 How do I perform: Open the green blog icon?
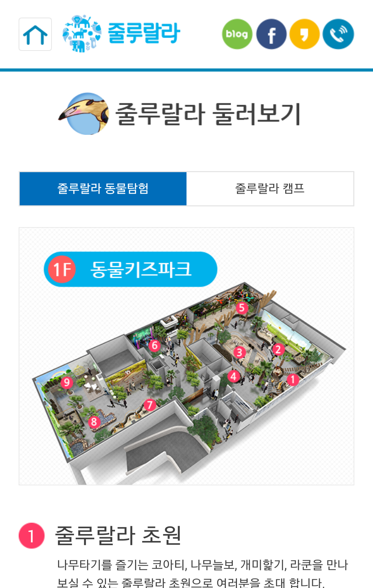(x=237, y=34)
